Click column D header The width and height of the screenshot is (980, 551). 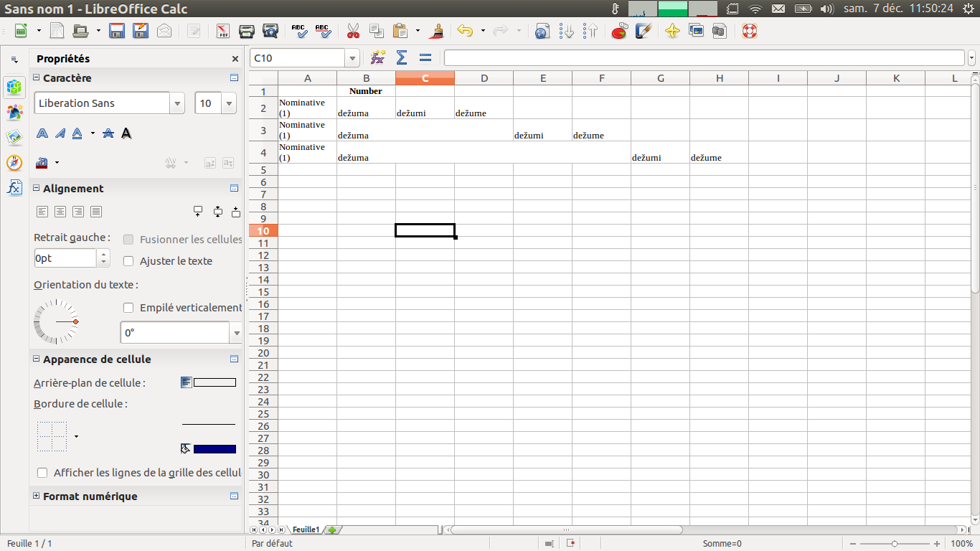[484, 78]
